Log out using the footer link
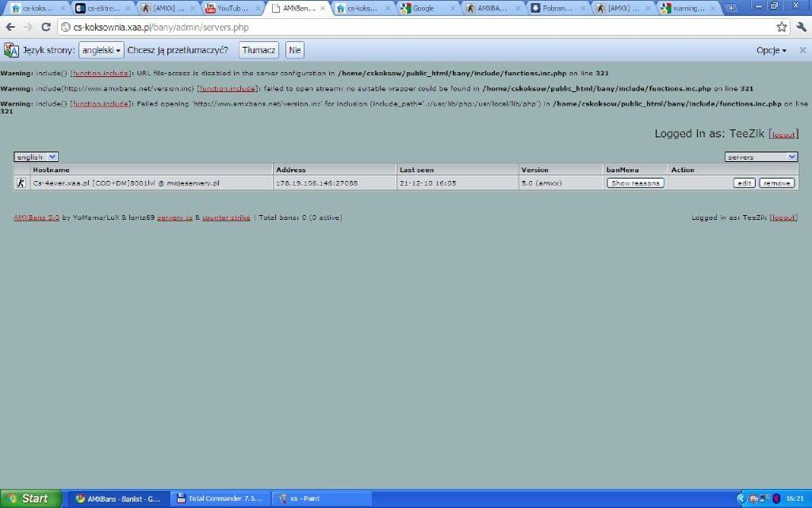The height and width of the screenshot is (508, 812). tap(783, 217)
